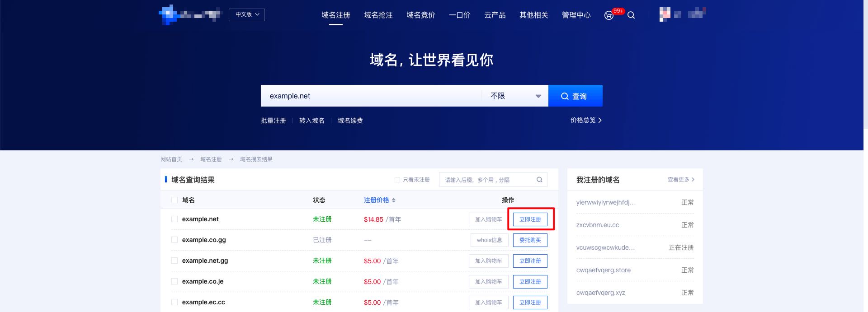This screenshot has height=312, width=868.
Task: Open 查看更多 in my domains panel
Action: [681, 180]
